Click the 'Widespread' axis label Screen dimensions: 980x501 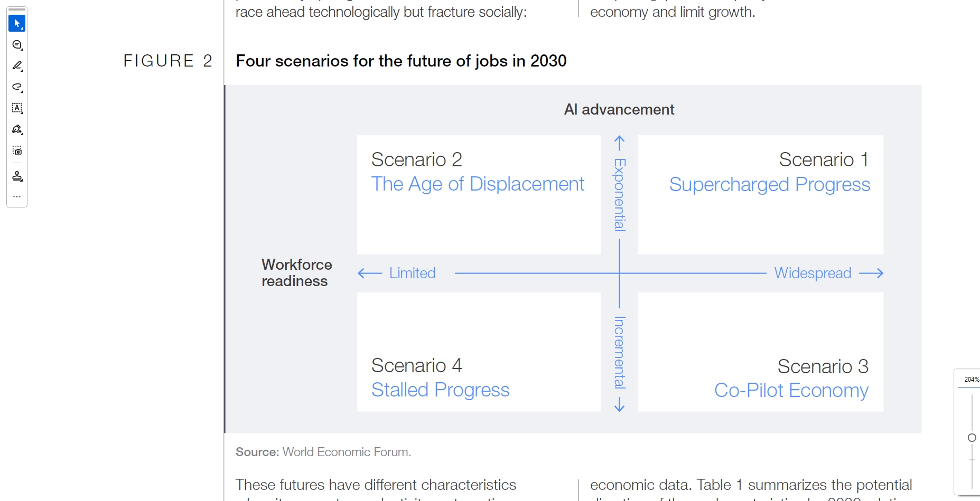tap(813, 273)
